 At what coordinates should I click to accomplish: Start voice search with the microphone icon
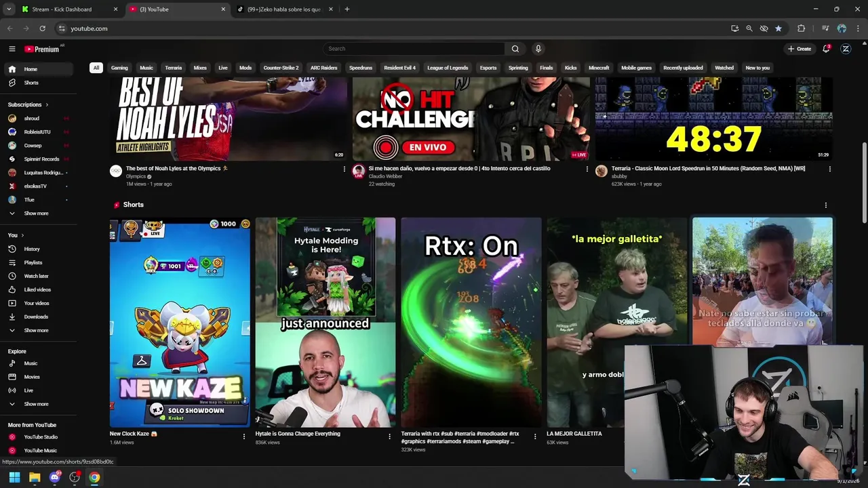[538, 49]
